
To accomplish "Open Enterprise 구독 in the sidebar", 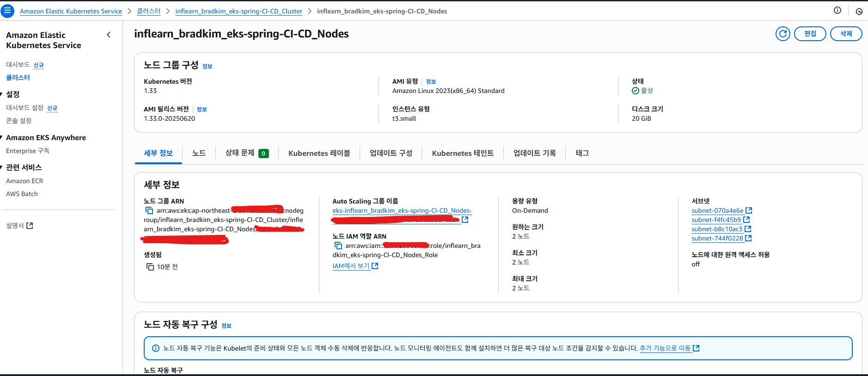I will coord(28,151).
